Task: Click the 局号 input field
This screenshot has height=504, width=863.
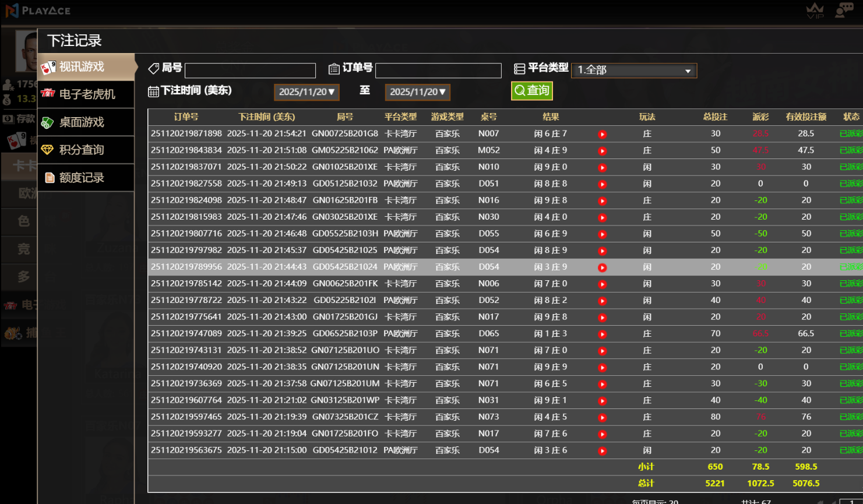Action: pos(250,71)
